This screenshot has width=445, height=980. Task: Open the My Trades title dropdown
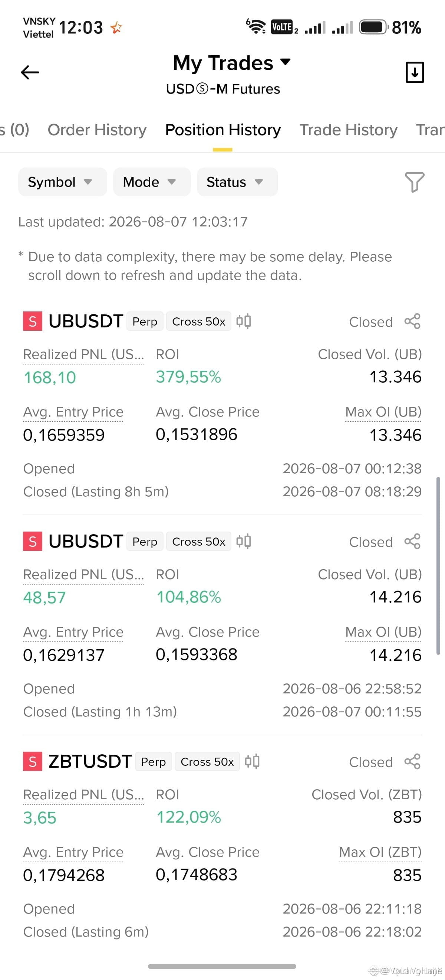(232, 62)
